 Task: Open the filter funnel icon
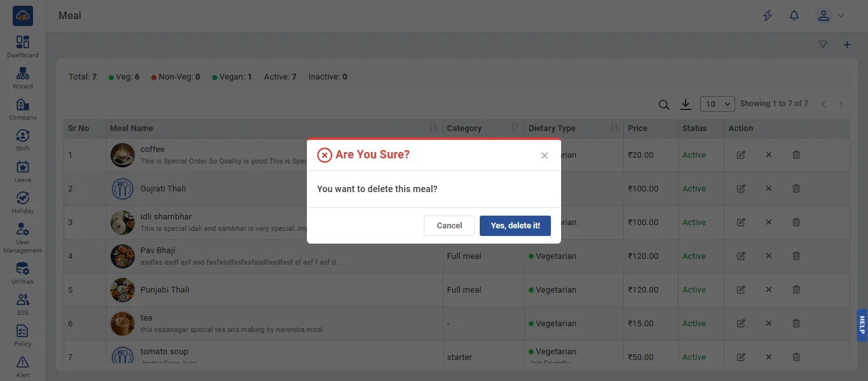(823, 45)
